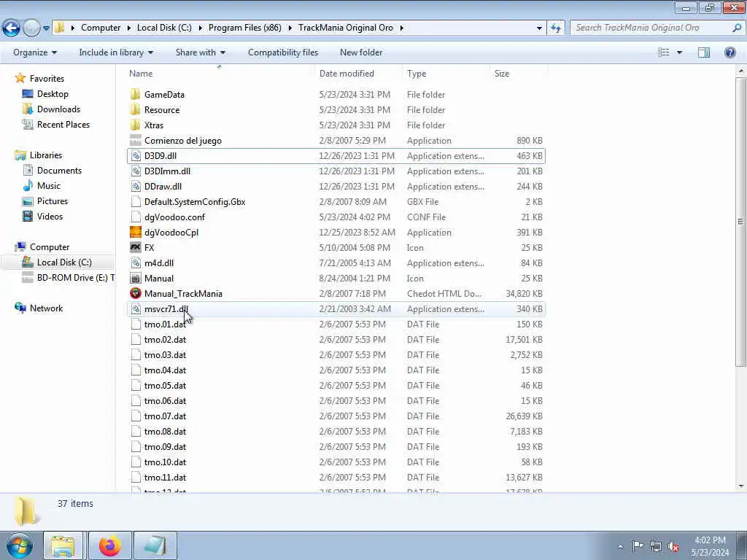Open the Organize dropdown menu
The image size is (747, 560).
[x=35, y=52]
